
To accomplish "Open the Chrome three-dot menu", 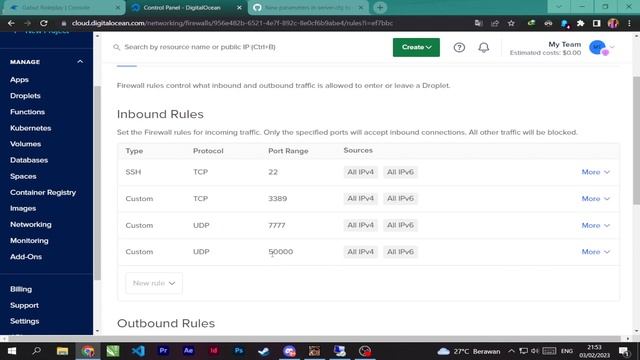I will (629, 23).
